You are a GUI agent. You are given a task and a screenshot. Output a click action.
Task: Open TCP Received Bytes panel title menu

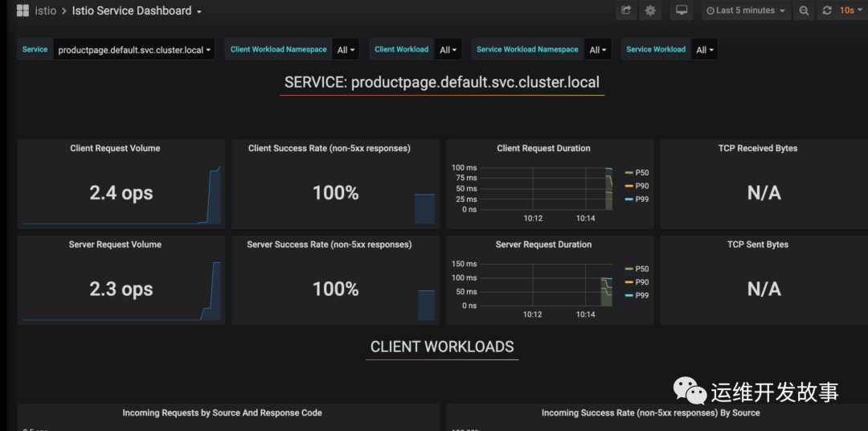pos(758,149)
